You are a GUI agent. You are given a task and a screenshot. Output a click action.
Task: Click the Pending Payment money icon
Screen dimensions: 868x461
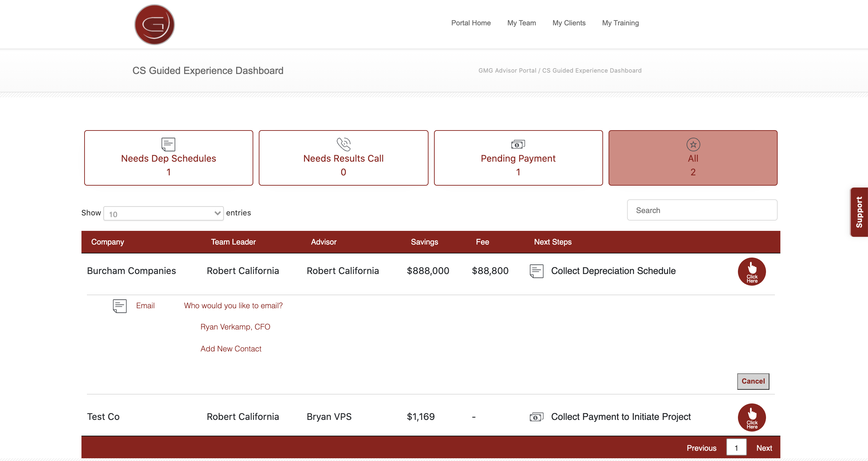(x=518, y=145)
